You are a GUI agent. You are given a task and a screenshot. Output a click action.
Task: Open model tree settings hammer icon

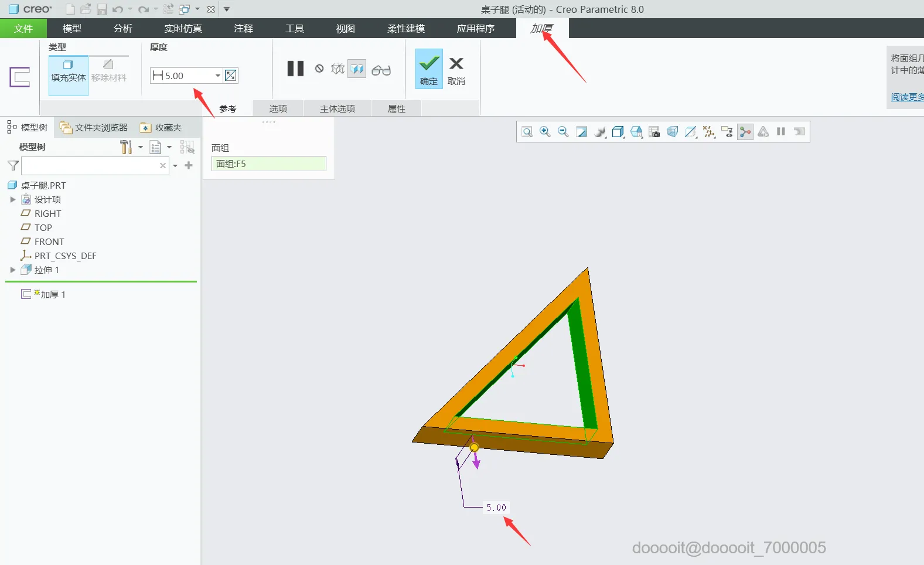[x=126, y=147]
